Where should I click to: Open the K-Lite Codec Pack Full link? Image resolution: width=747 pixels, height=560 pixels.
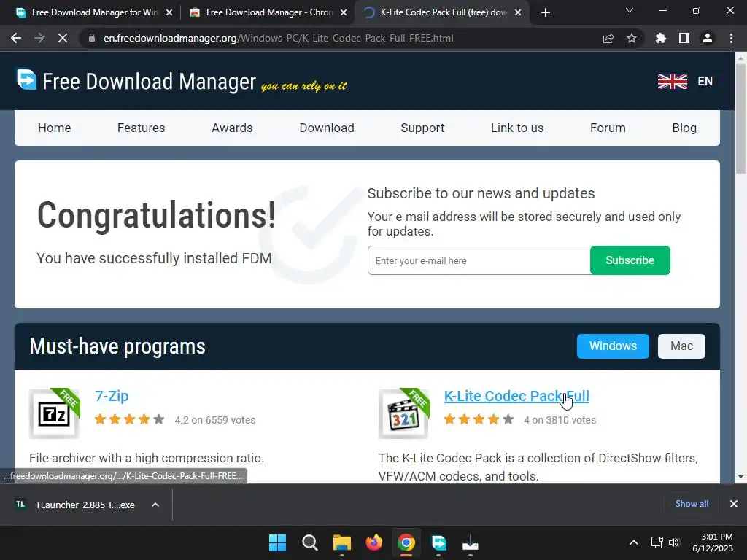(x=516, y=396)
